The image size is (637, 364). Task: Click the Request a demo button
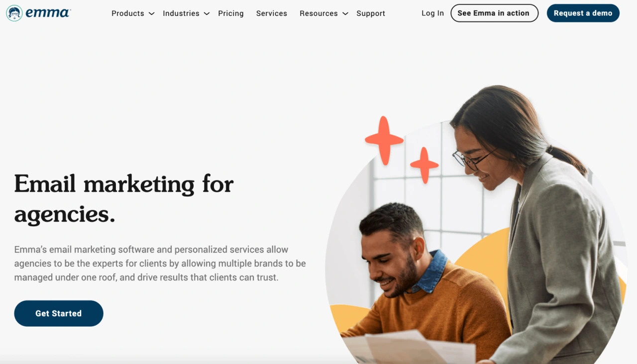(x=583, y=13)
